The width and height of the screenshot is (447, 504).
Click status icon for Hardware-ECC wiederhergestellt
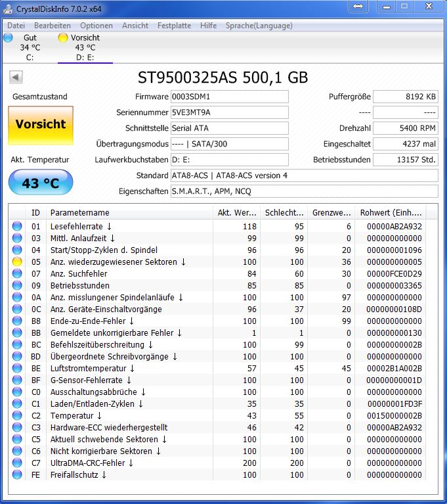click(17, 428)
